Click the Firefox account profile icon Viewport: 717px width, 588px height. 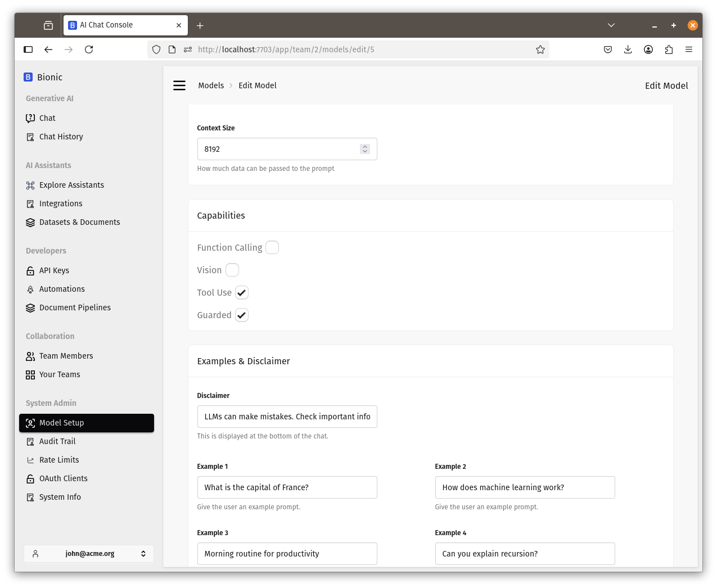coord(648,49)
